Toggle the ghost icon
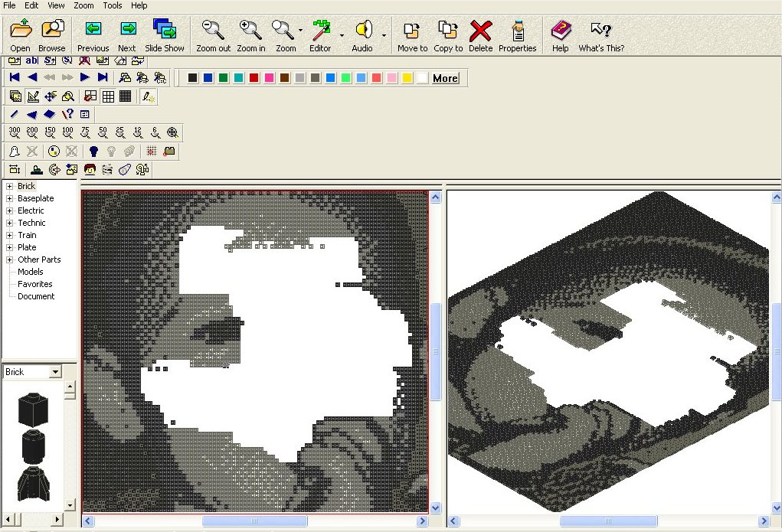 coord(15,151)
